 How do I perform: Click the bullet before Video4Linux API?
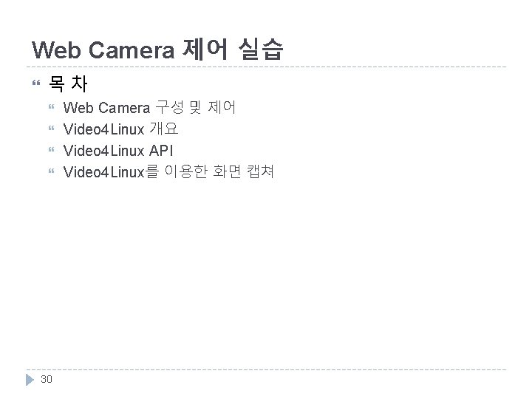coord(52,149)
